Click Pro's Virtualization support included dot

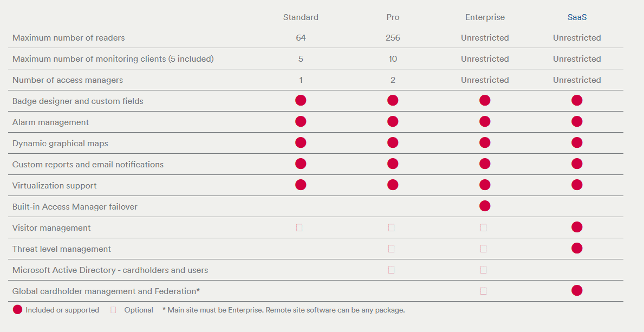[393, 185]
